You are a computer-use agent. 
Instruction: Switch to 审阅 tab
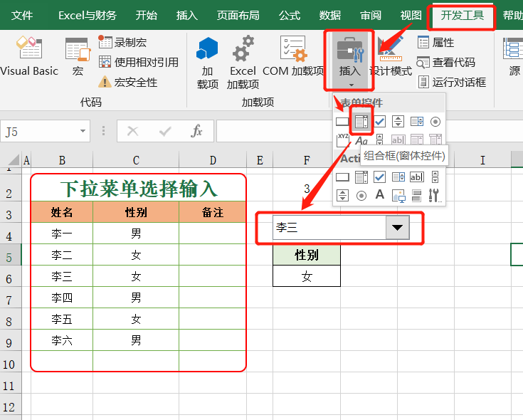371,16
